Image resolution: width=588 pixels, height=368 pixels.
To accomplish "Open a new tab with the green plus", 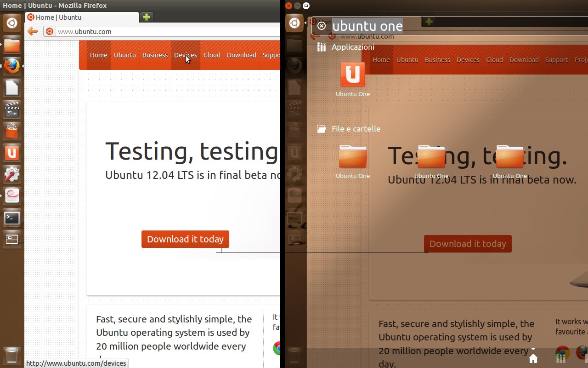I will pos(146,17).
